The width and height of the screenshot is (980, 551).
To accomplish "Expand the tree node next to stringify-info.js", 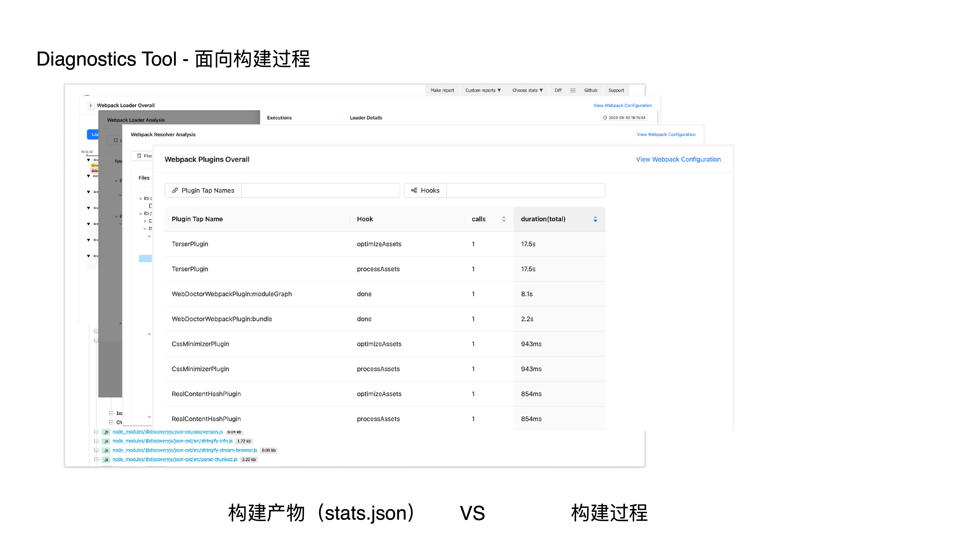I will point(96,441).
